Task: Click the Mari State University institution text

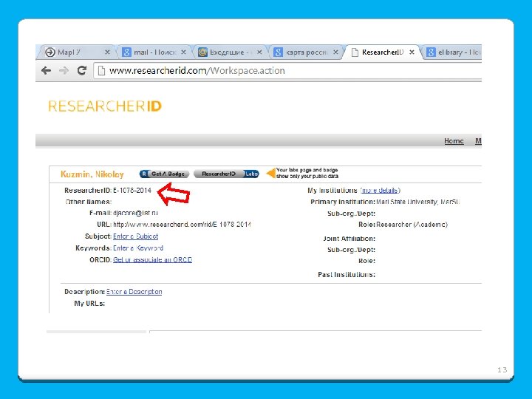Action: 418,202
